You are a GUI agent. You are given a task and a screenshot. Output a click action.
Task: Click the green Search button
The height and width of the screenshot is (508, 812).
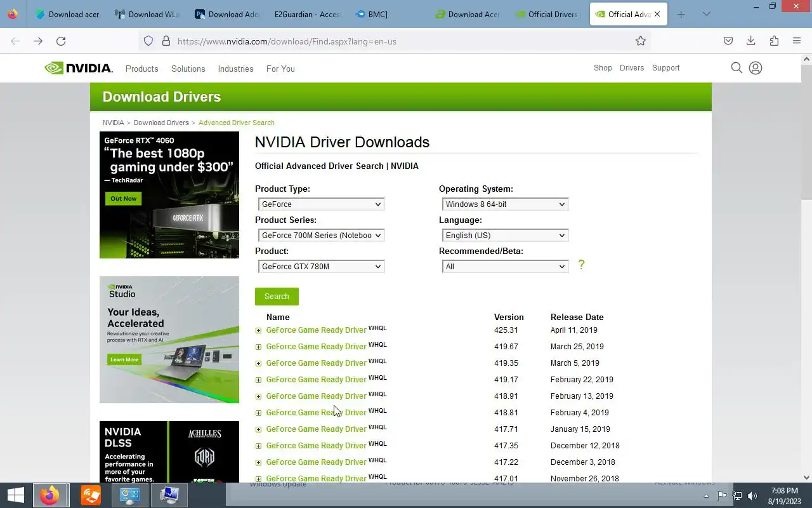pyautogui.click(x=277, y=297)
